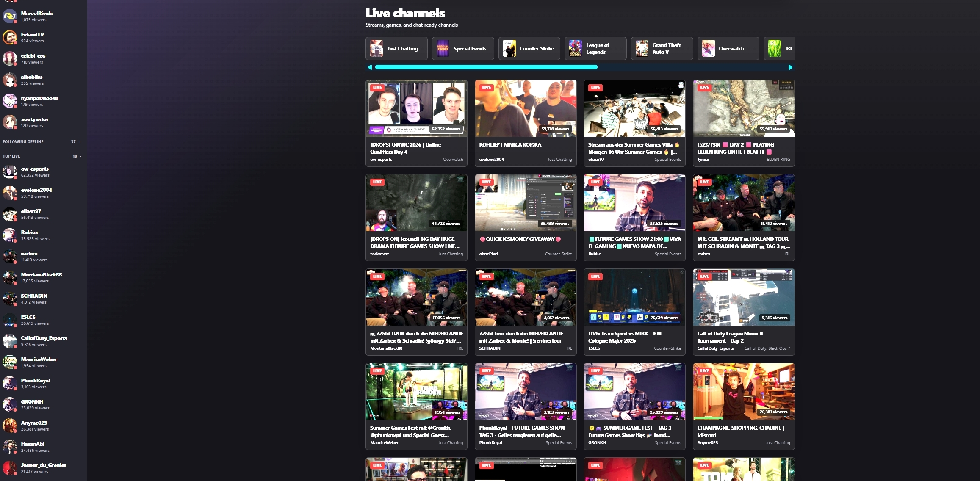Image resolution: width=980 pixels, height=481 pixels.
Task: Select Anyme023 avatar in sidebar
Action: click(10, 426)
